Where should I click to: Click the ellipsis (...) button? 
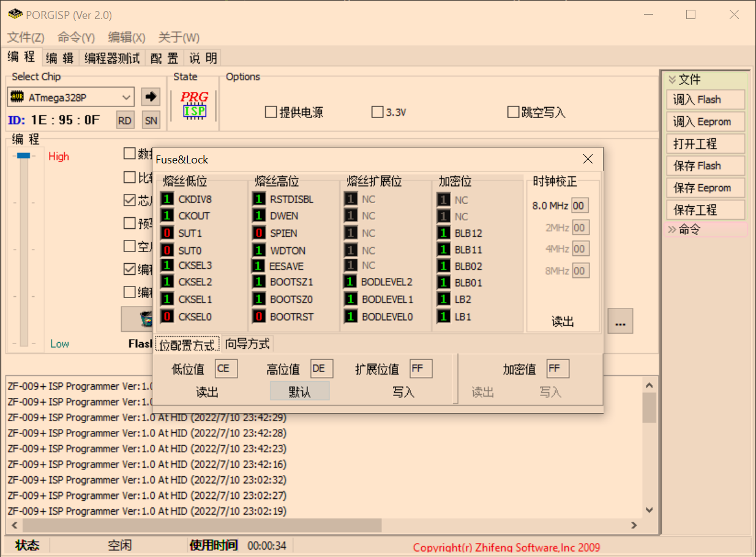[620, 321]
